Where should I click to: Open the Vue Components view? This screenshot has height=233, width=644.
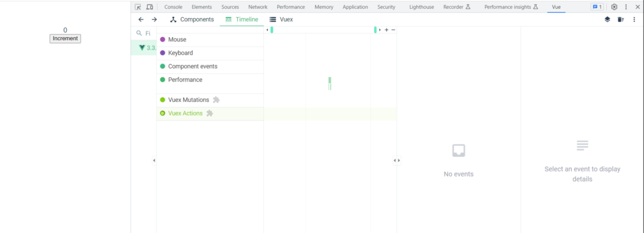[x=192, y=19]
